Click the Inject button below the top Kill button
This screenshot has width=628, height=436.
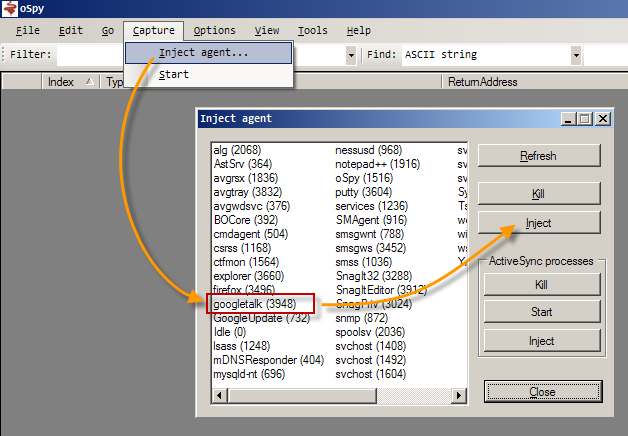(x=539, y=223)
